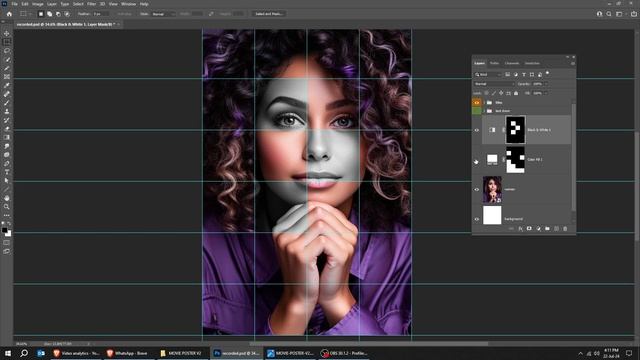The height and width of the screenshot is (360, 640).
Task: Hide the Black & White 1 layer
Action: point(476,130)
